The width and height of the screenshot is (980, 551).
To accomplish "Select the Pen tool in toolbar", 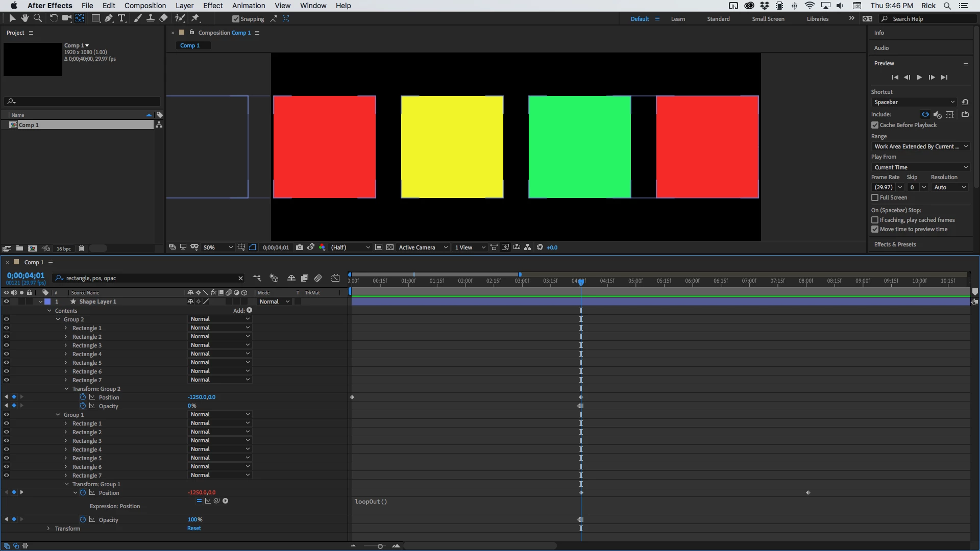I will click(108, 18).
